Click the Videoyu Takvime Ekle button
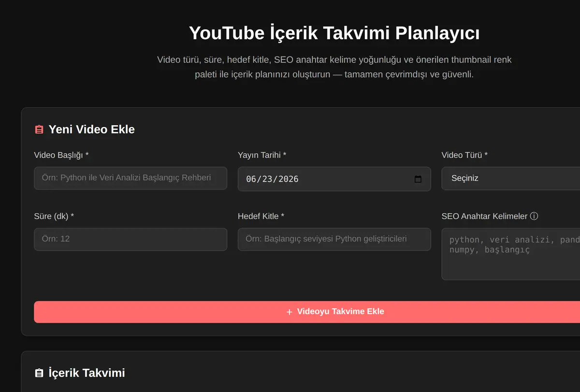Viewport: 580px width, 392px height. tap(307, 312)
